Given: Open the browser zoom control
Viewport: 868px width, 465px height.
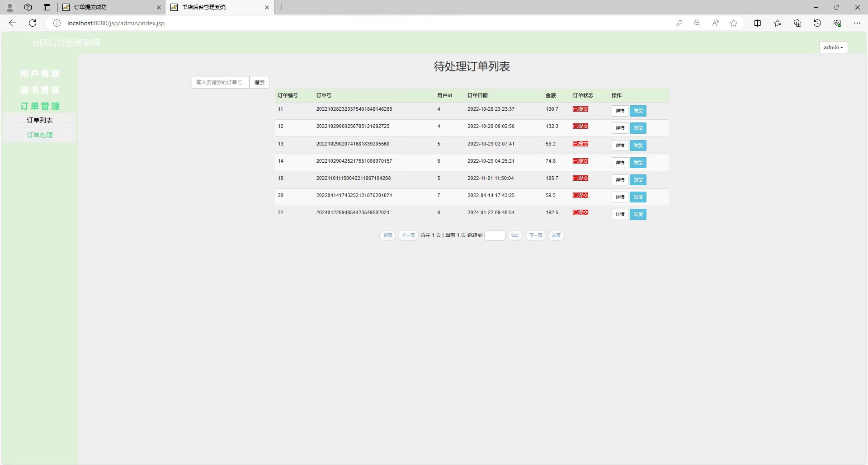Looking at the screenshot, I should (698, 23).
